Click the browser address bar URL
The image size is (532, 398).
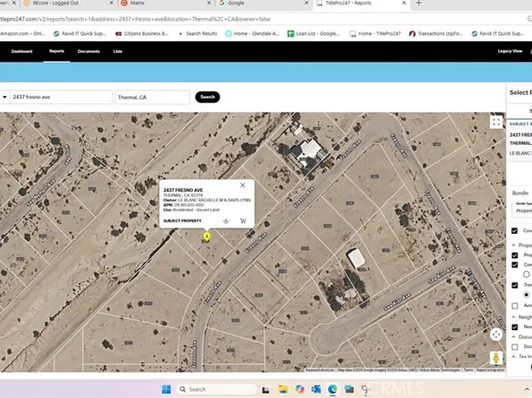(x=136, y=19)
